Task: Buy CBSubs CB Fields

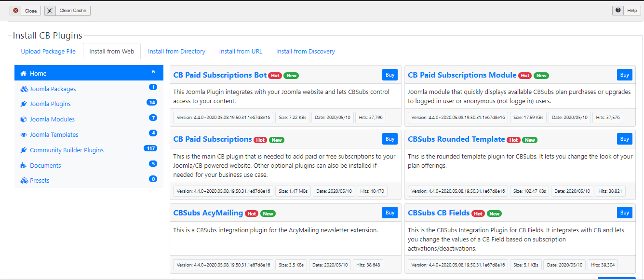Action: (x=625, y=213)
